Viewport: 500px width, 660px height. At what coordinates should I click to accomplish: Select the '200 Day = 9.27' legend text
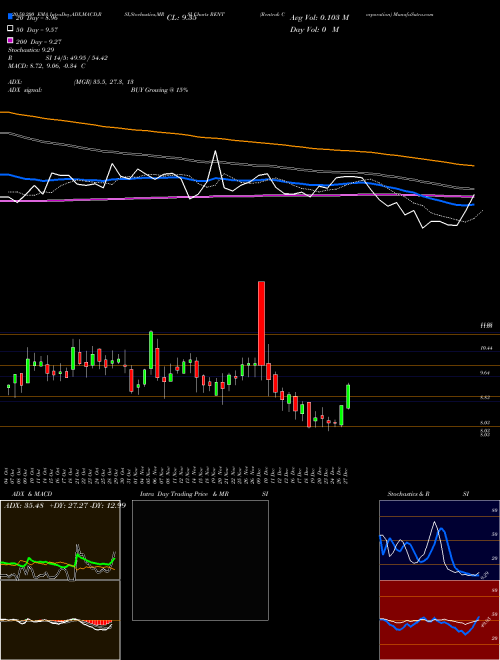pyautogui.click(x=39, y=41)
